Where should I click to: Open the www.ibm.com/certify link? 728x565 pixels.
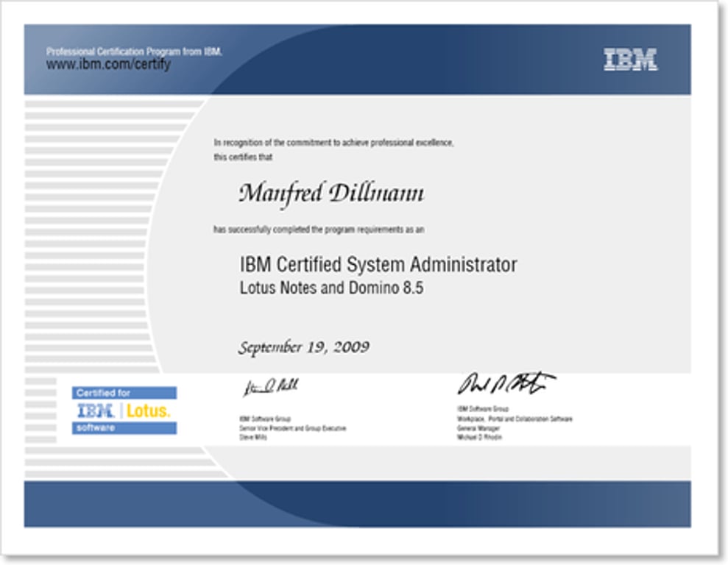click(x=108, y=64)
